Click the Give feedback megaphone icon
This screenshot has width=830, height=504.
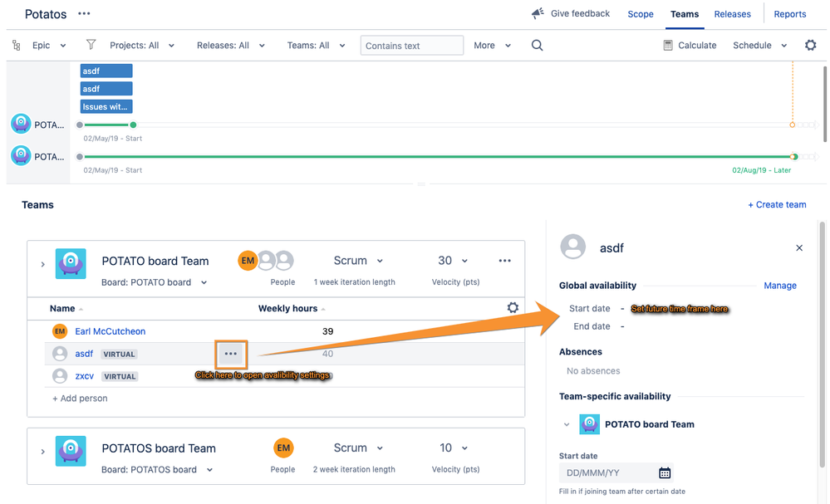[x=538, y=14]
